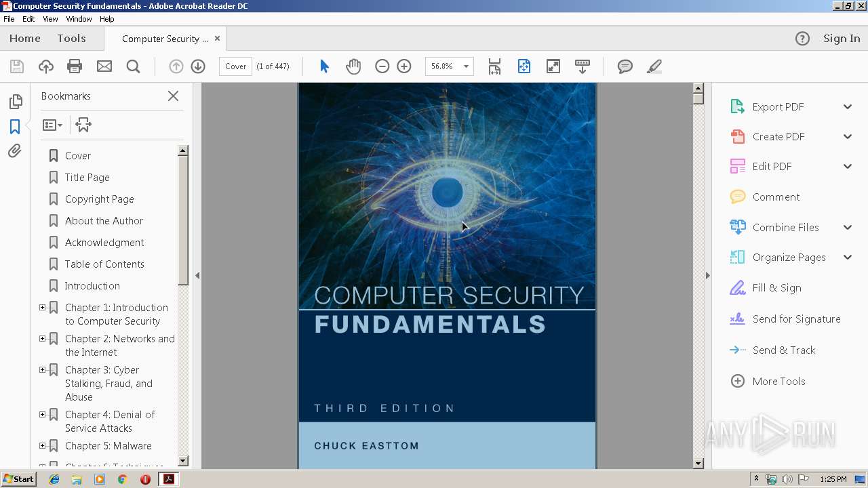The height and width of the screenshot is (488, 868).
Task: Close the Computer Security document tab
Action: [217, 39]
